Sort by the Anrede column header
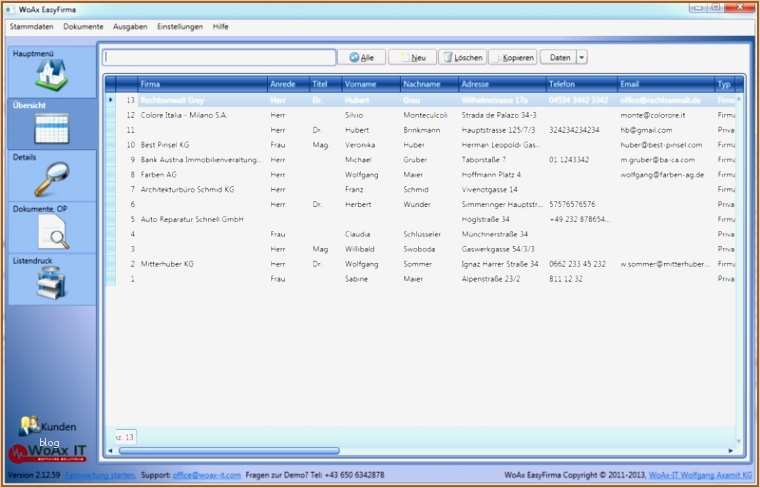Image resolution: width=760 pixels, height=488 pixels. pos(288,84)
